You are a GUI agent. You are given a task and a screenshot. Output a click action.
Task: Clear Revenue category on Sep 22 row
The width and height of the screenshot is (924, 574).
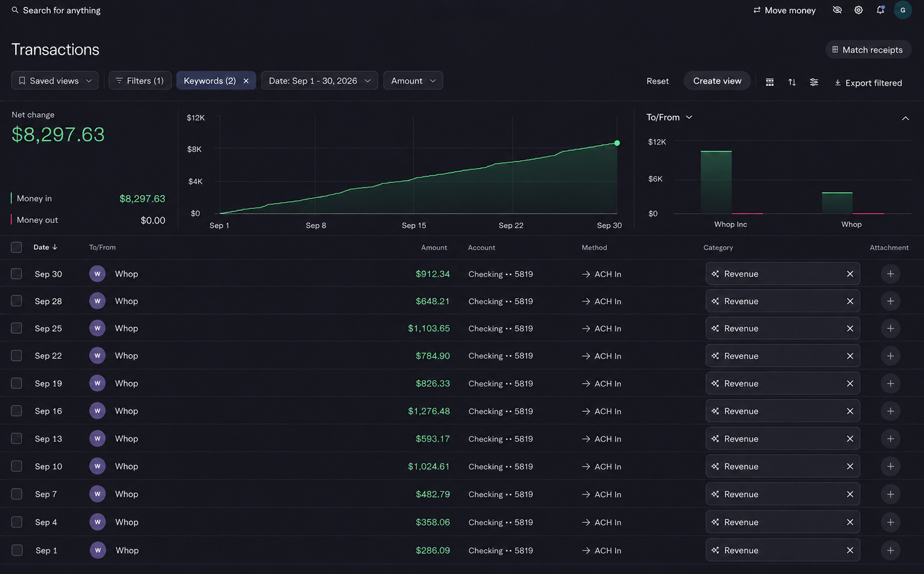pyautogui.click(x=850, y=356)
